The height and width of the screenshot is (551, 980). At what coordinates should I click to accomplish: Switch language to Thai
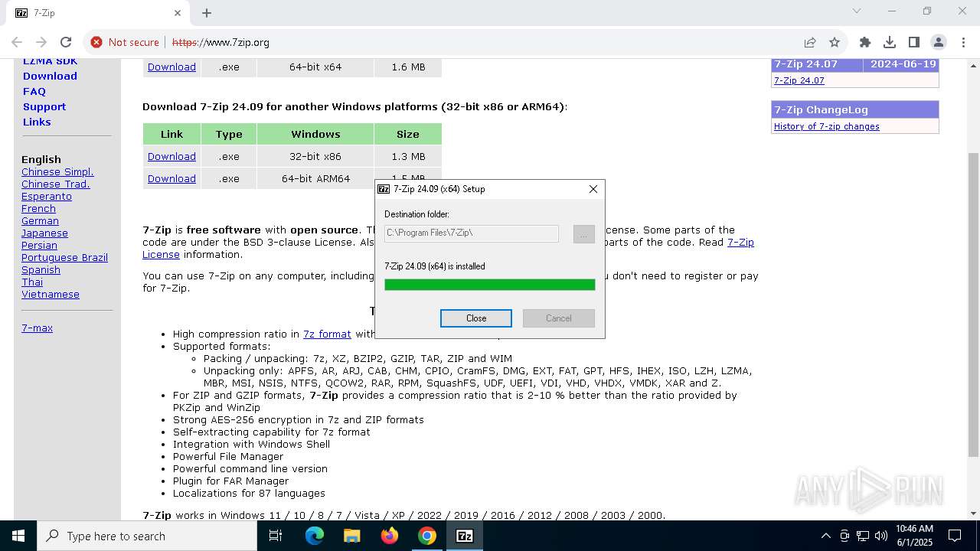click(x=32, y=282)
